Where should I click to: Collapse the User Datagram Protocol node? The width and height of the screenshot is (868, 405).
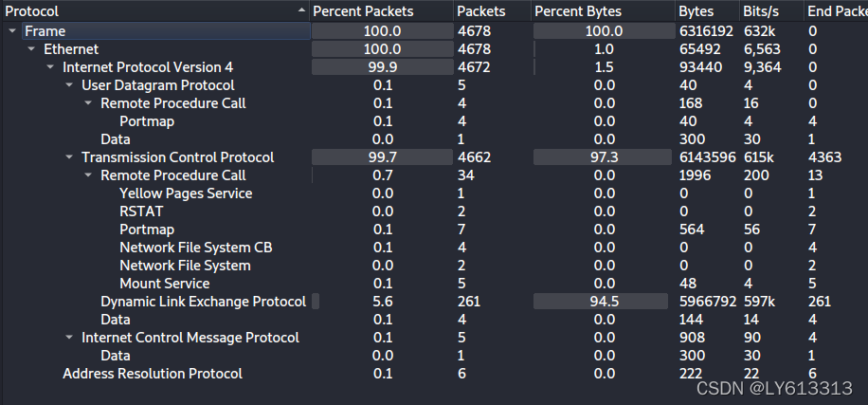(x=69, y=85)
